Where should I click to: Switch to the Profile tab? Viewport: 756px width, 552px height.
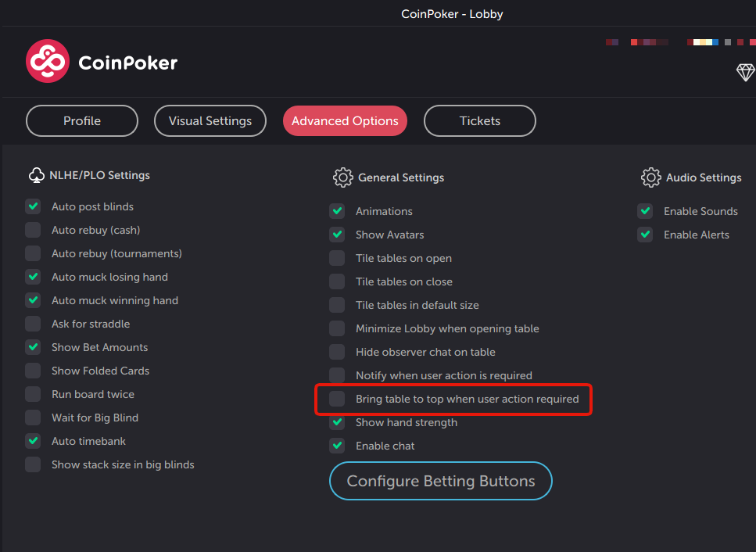(x=81, y=120)
